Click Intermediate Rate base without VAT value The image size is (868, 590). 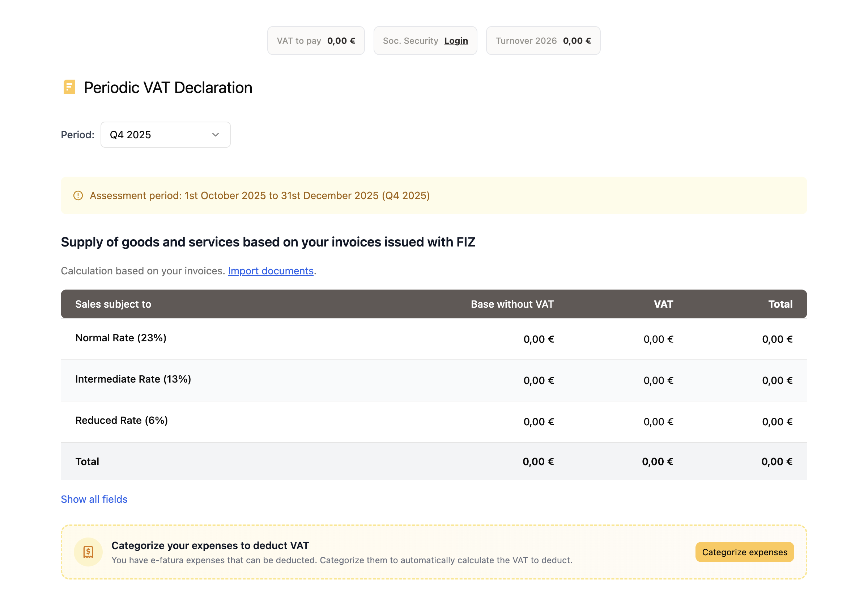[x=539, y=381]
